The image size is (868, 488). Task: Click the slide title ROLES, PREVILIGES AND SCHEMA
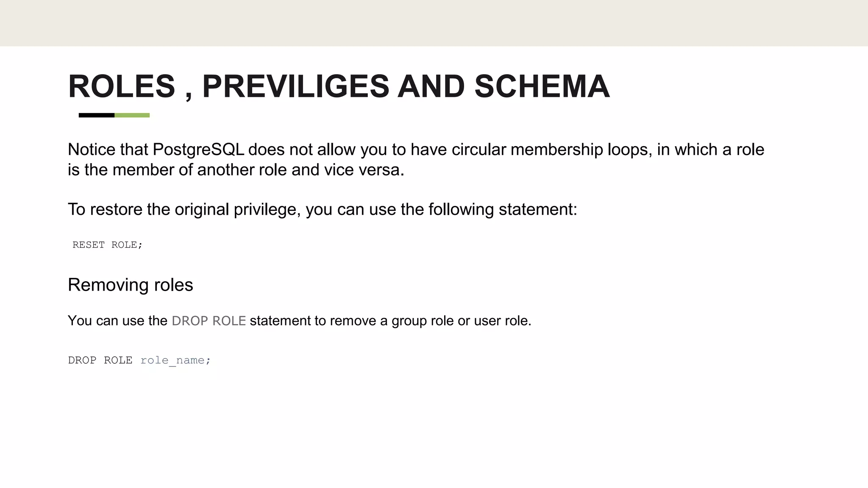[339, 86]
